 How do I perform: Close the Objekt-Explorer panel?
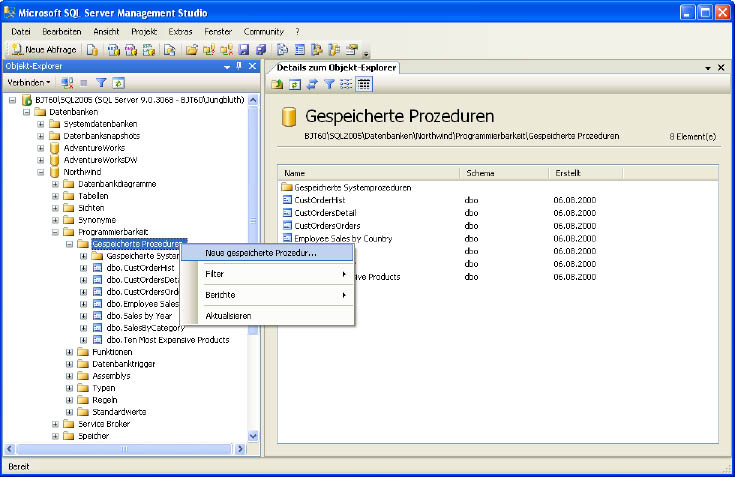pyautogui.click(x=252, y=66)
